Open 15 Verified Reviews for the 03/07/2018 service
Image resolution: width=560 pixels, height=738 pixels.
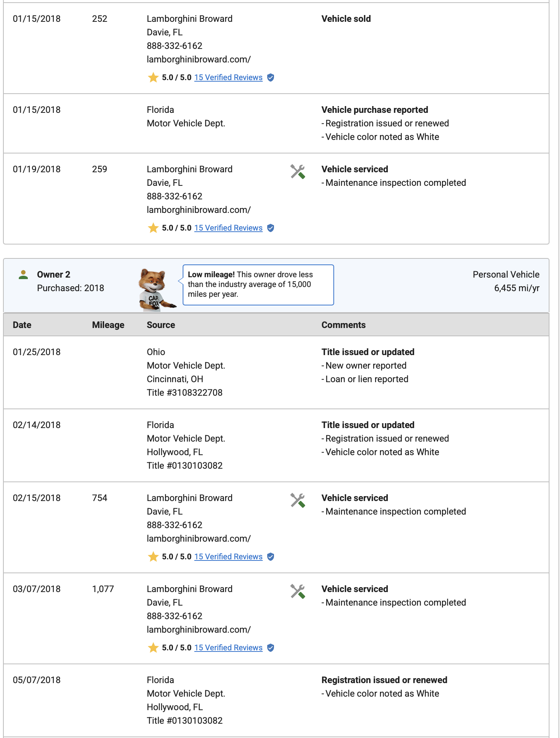[228, 648]
